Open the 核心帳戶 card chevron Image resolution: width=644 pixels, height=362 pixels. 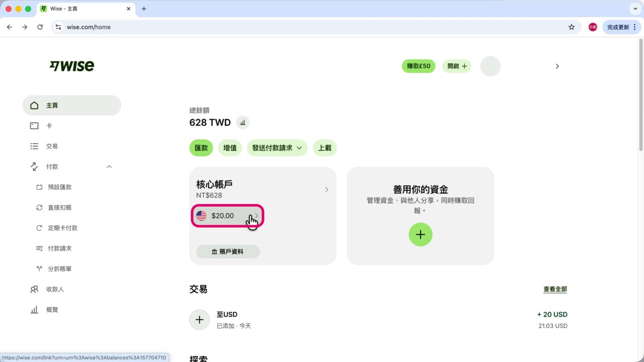click(x=327, y=190)
